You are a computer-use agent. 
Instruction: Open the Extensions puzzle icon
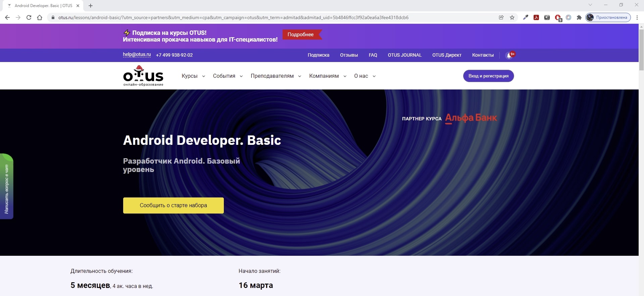pyautogui.click(x=579, y=17)
